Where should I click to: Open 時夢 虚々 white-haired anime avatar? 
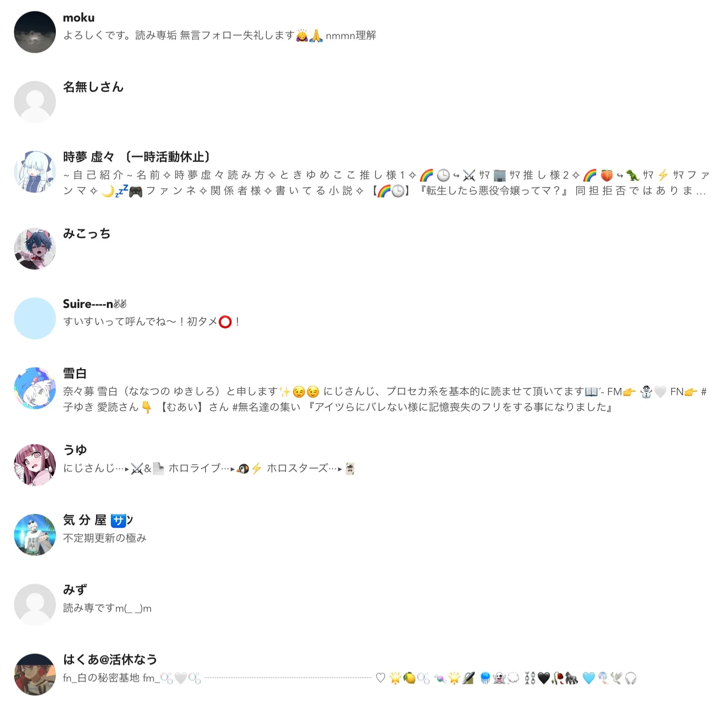pos(35,172)
